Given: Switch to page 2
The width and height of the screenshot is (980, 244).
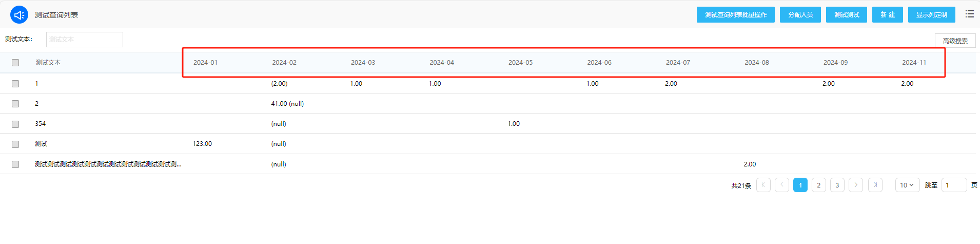Looking at the screenshot, I should point(818,185).
